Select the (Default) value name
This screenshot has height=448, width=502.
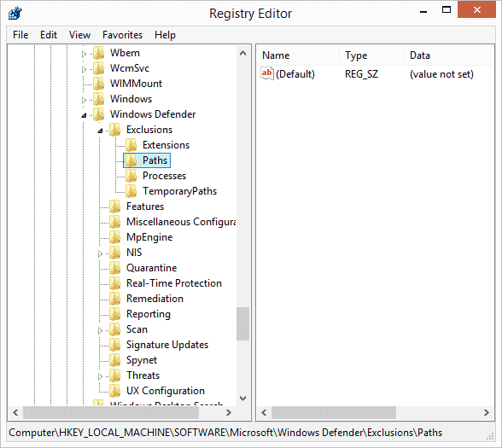click(x=295, y=74)
